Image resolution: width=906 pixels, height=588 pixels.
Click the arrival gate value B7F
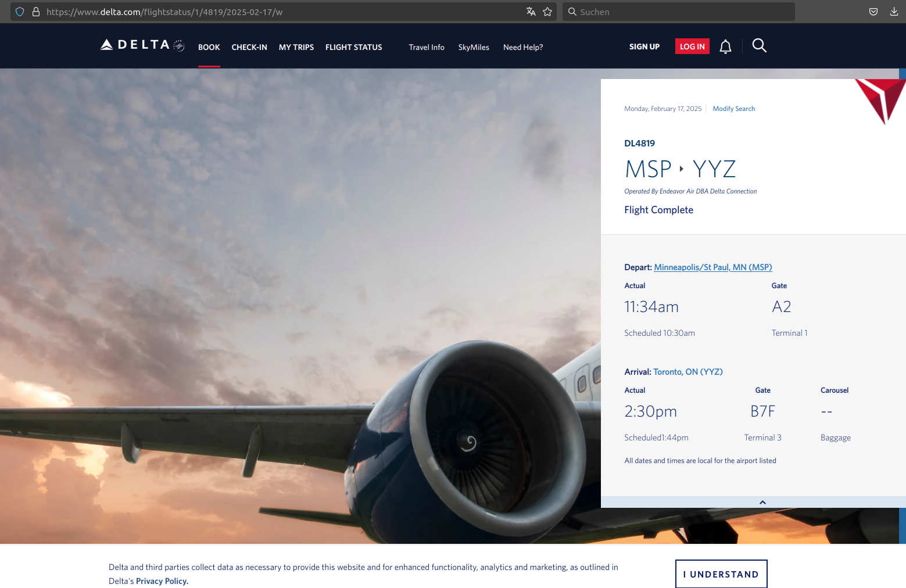(x=762, y=411)
